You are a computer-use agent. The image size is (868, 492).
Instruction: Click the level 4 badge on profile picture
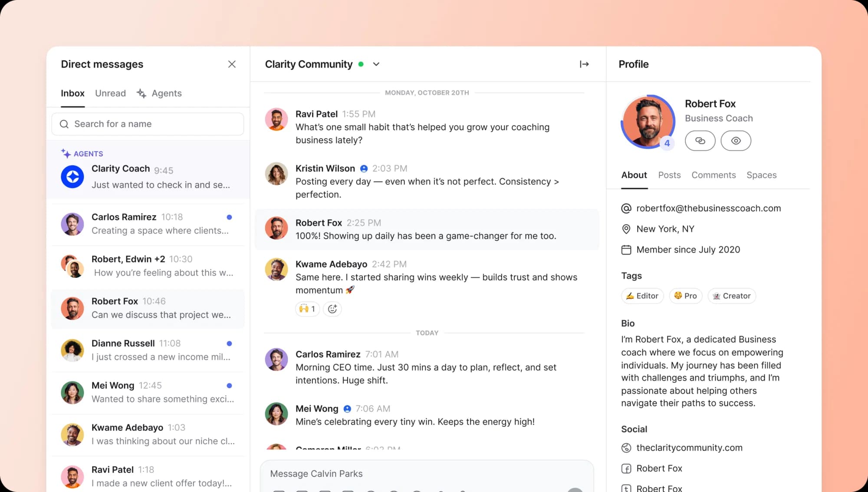click(x=667, y=143)
